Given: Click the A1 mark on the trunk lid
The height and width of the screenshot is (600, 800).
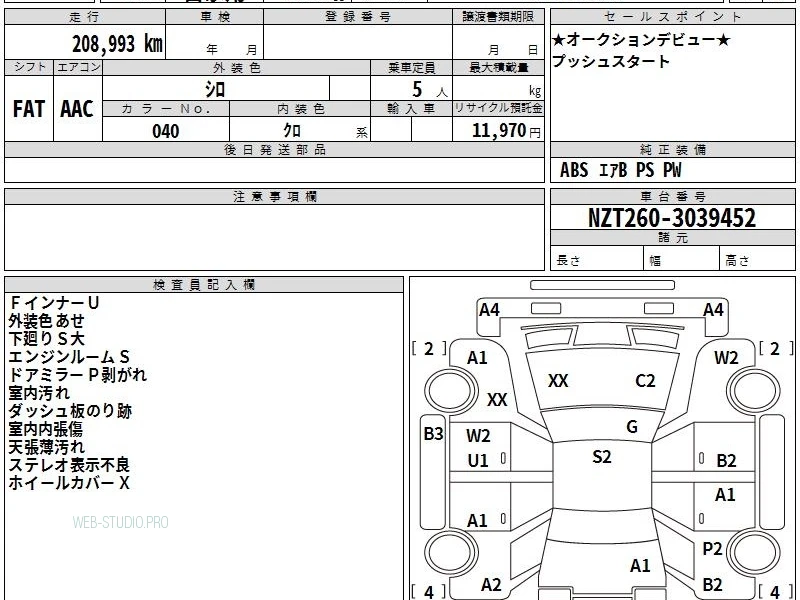Looking at the screenshot, I should point(640,565).
